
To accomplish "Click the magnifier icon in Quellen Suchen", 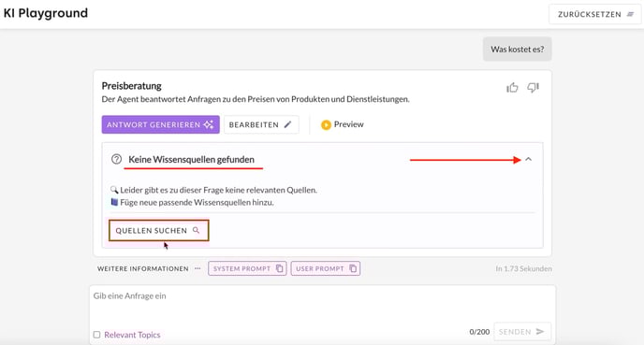I will coord(197,230).
